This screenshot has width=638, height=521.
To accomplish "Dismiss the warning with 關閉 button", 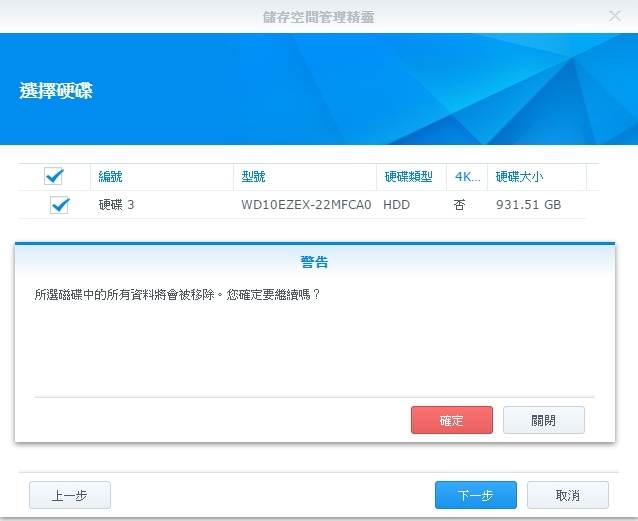I will [x=544, y=420].
